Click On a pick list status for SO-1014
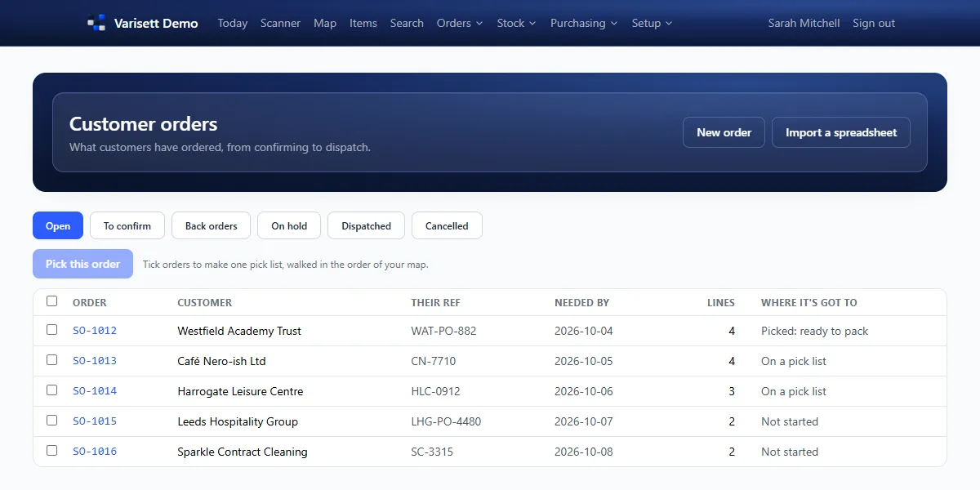 (x=794, y=391)
